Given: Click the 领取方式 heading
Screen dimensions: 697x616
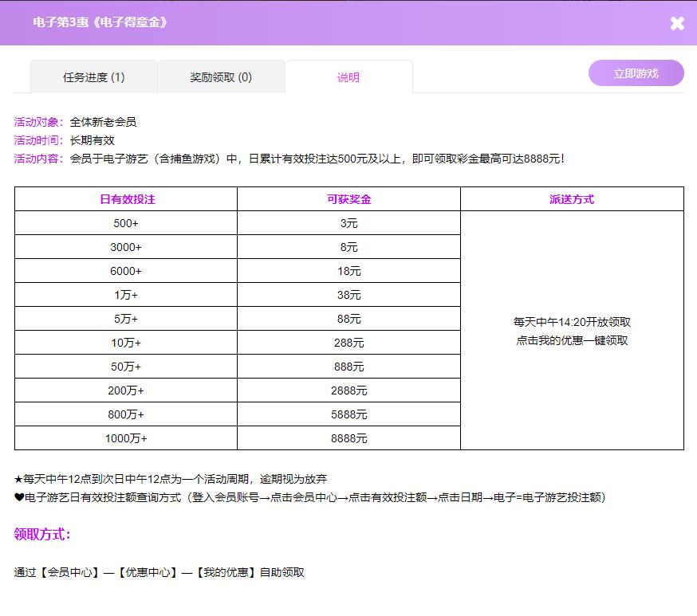Looking at the screenshot, I should [x=42, y=534].
